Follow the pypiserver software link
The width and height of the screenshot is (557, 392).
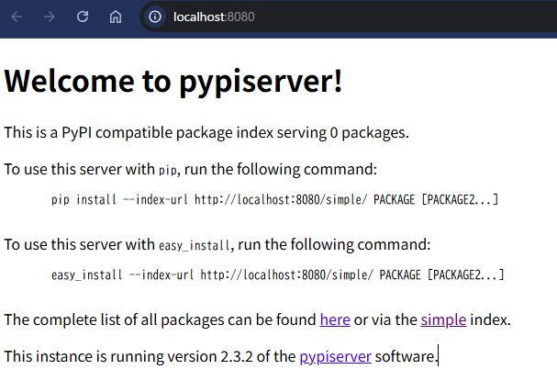335,356
